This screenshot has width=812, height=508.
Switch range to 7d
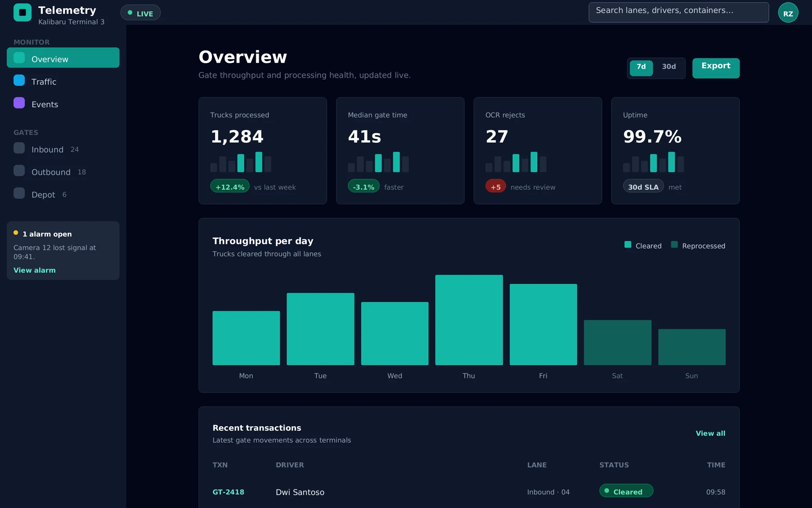click(x=641, y=68)
